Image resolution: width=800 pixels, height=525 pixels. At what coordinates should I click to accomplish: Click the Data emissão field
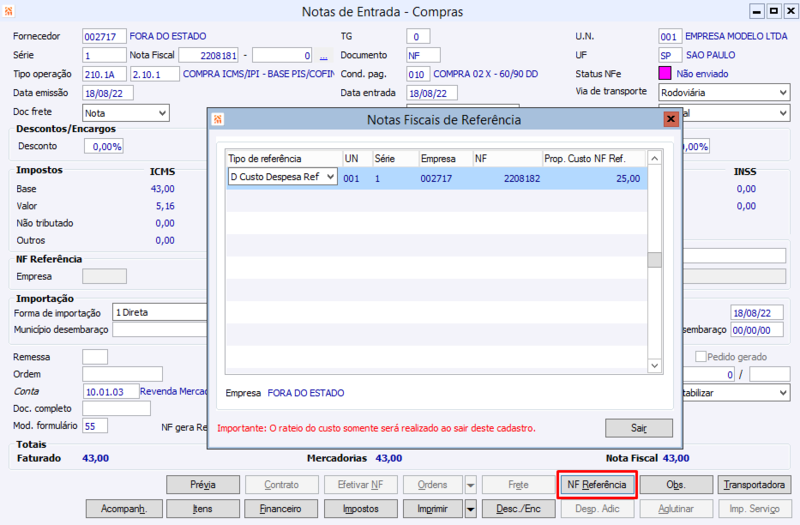tap(108, 93)
